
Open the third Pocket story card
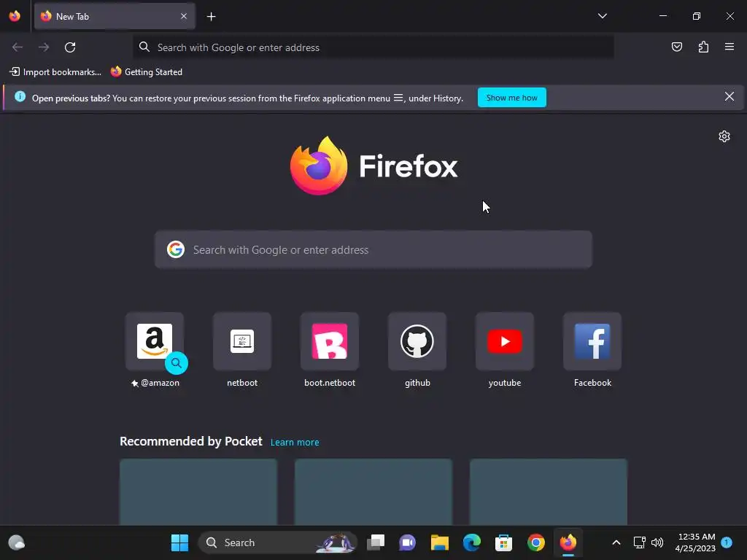click(549, 492)
